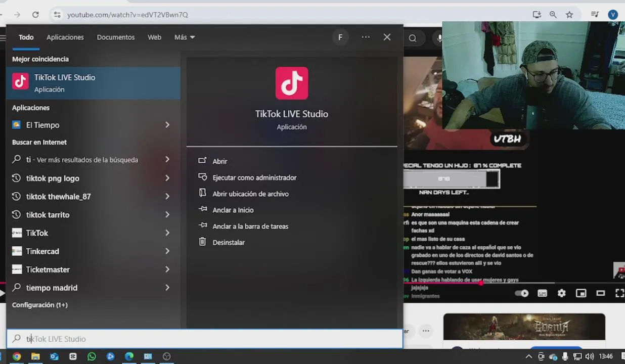Open the search panel three-dots options

point(366,37)
